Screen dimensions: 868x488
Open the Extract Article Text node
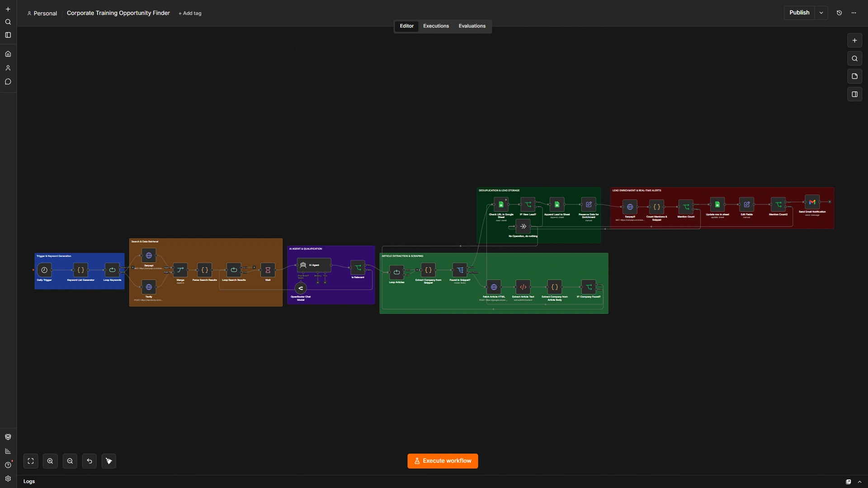(x=523, y=287)
